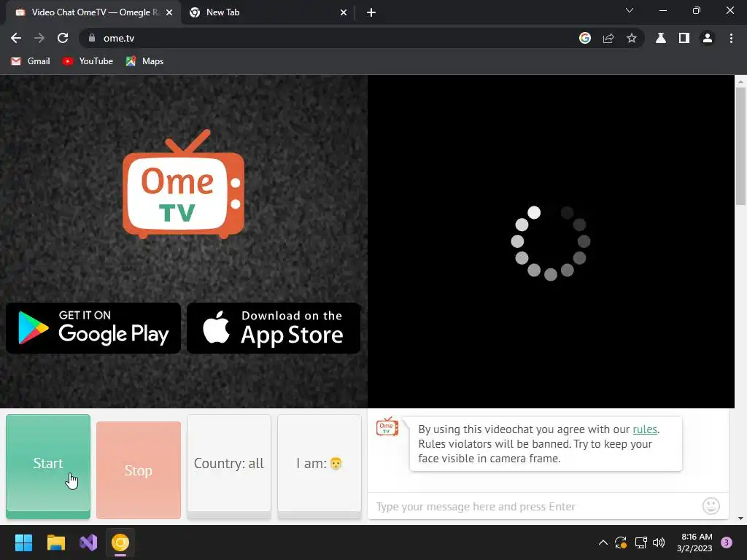Open a new browser tab with plus
This screenshot has width=747, height=560.
click(371, 12)
